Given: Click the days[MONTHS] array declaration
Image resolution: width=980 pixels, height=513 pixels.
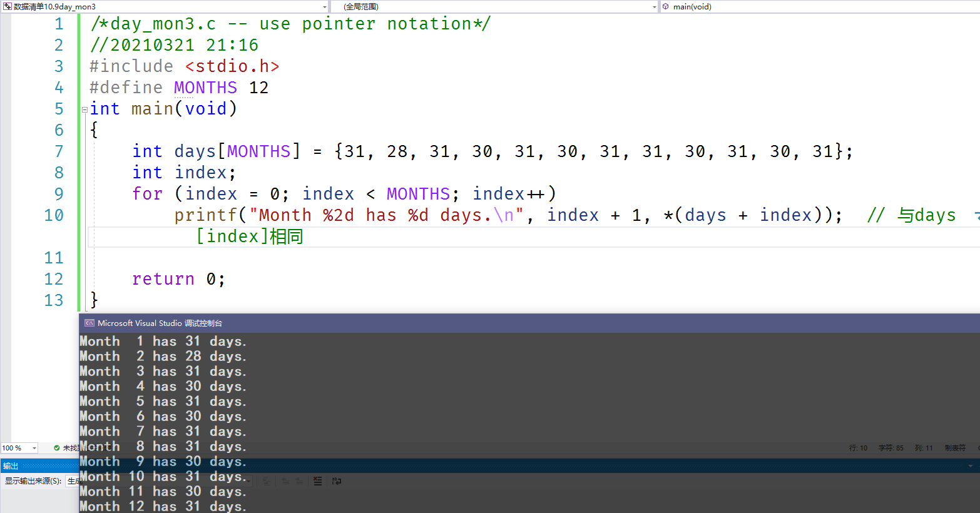Looking at the screenshot, I should coord(238,151).
